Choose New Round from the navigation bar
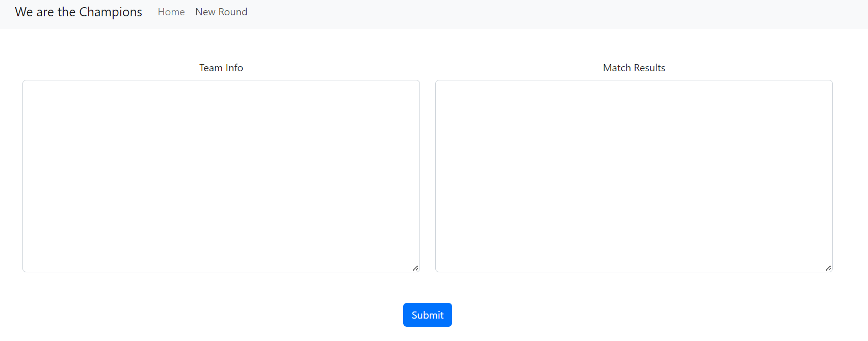Image resolution: width=868 pixels, height=341 pixels. 221,12
